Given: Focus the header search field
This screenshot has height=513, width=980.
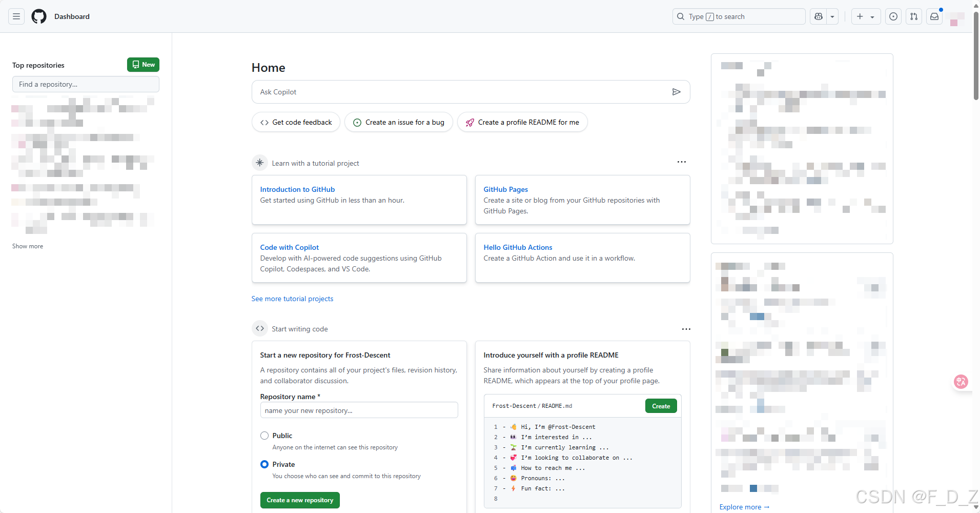Looking at the screenshot, I should [x=739, y=16].
